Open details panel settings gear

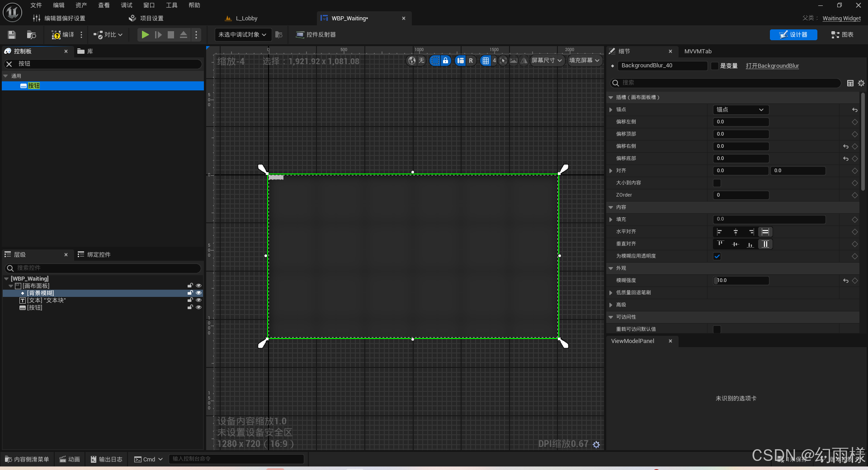click(x=861, y=83)
